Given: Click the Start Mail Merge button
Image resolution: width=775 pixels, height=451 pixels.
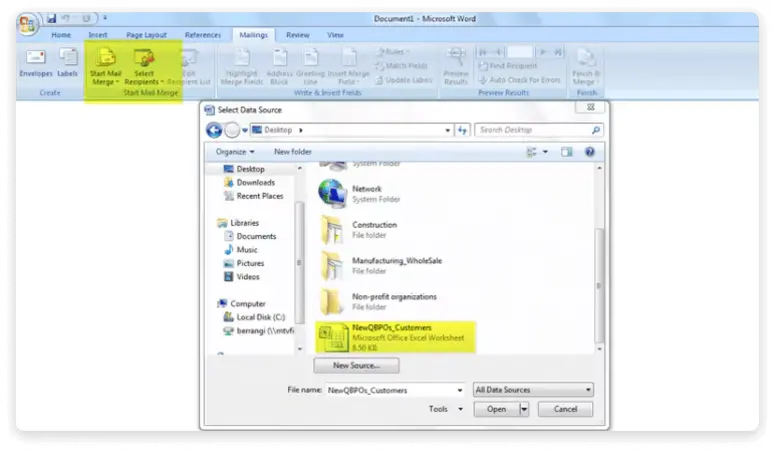Looking at the screenshot, I should 105,67.
